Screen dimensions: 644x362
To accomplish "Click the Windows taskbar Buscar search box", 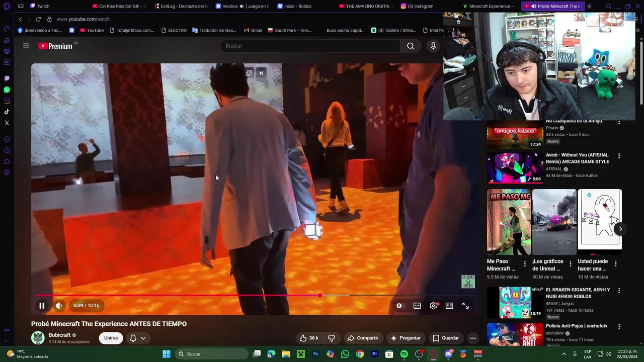I will (212, 354).
